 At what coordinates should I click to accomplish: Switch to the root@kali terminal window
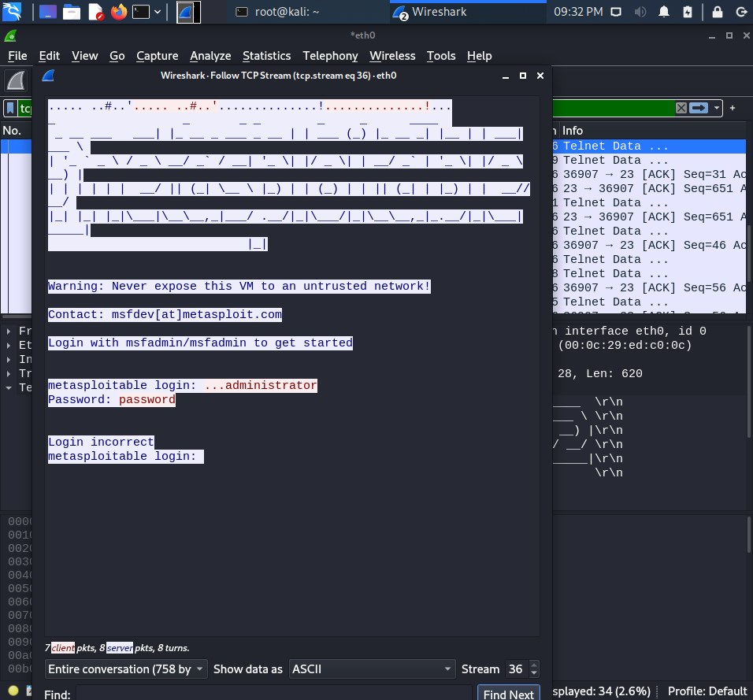(279, 12)
